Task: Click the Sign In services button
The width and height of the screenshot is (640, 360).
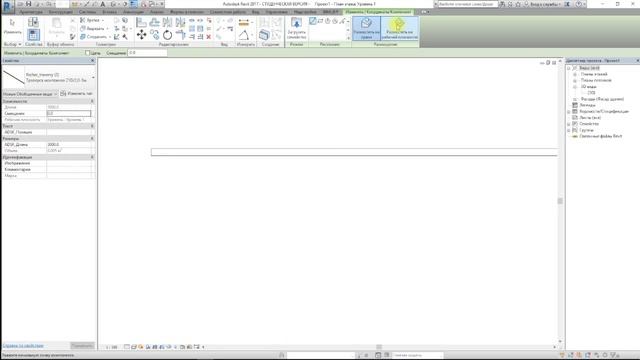Action: [x=545, y=4]
